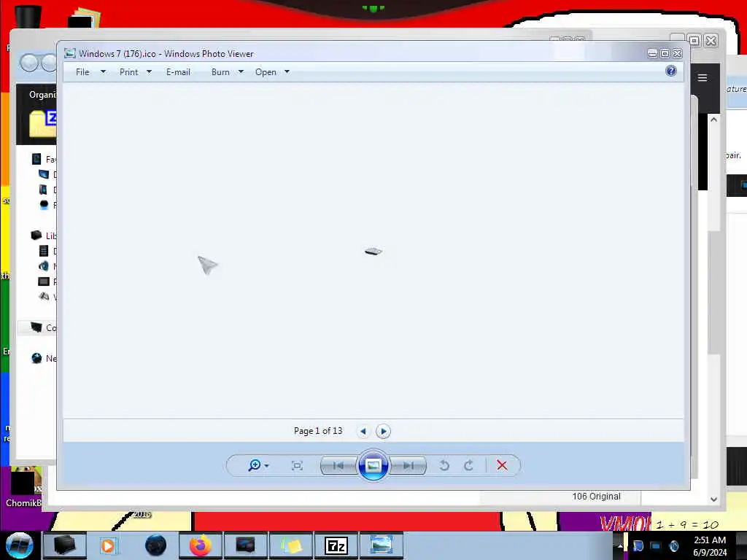Delete the current image
The height and width of the screenshot is (560, 747).
pyautogui.click(x=502, y=465)
